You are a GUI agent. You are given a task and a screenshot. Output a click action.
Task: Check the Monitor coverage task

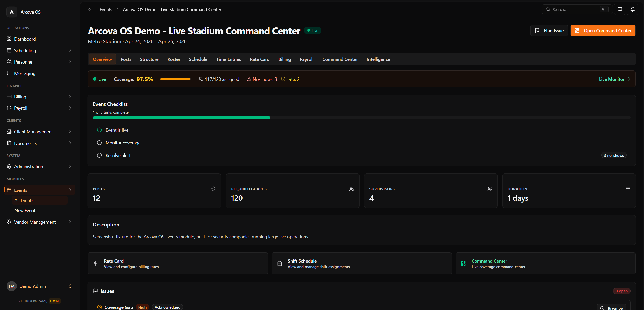tap(99, 143)
